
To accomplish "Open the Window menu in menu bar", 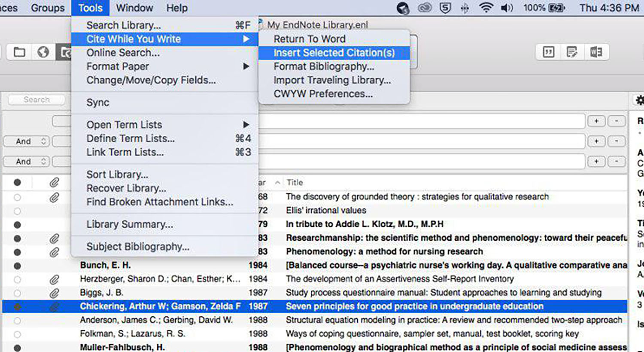I will click(x=134, y=8).
